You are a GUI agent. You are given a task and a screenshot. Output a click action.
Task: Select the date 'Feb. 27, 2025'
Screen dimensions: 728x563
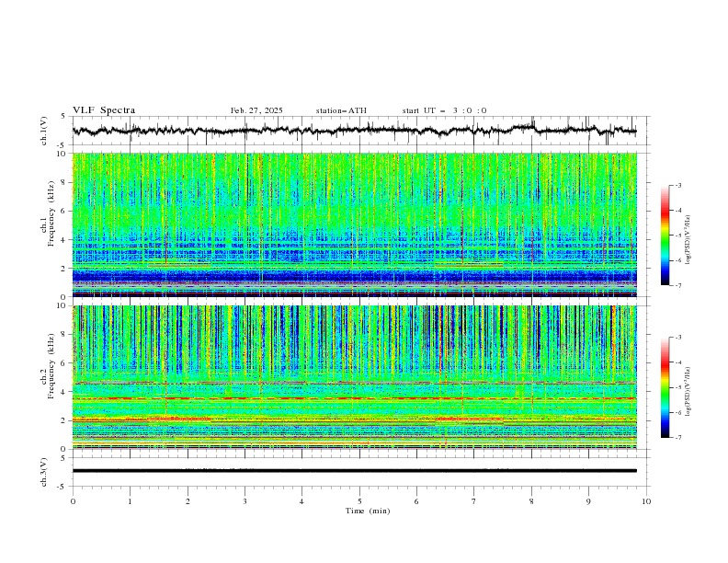pyautogui.click(x=256, y=110)
